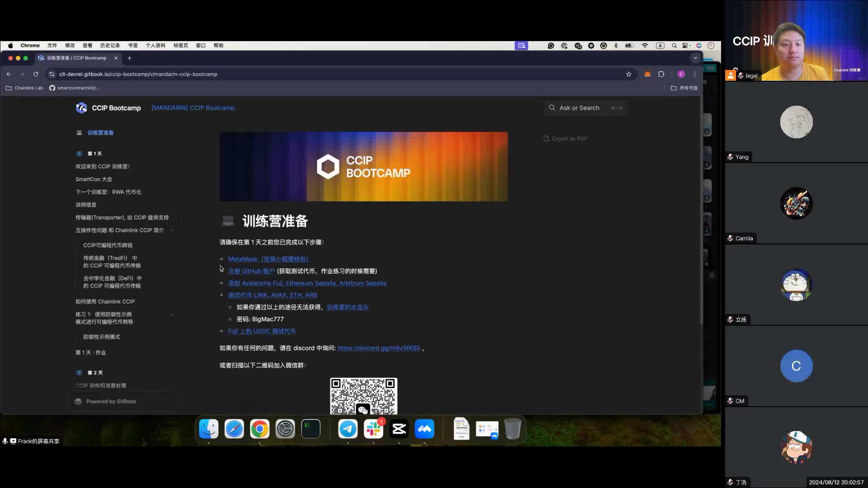This screenshot has height=488, width=868.
Task: Expand the 互操作性问题 和 Chainlink CCIP 简介 section
Action: [x=172, y=230]
